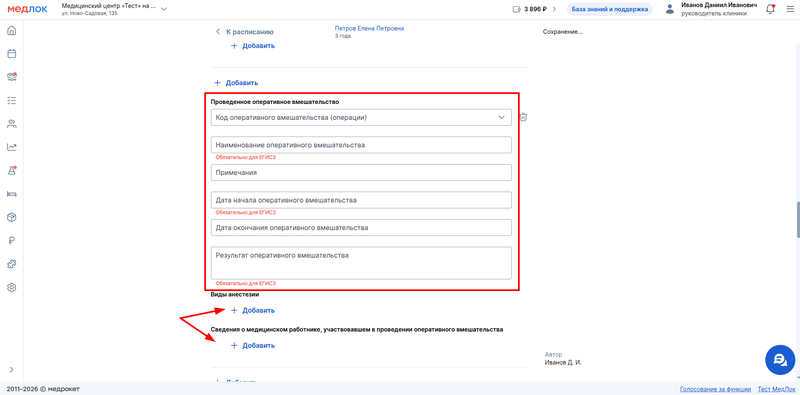The image size is (800, 395).
Task: Click the page vertical scrollbar thumb
Action: coord(797,220)
